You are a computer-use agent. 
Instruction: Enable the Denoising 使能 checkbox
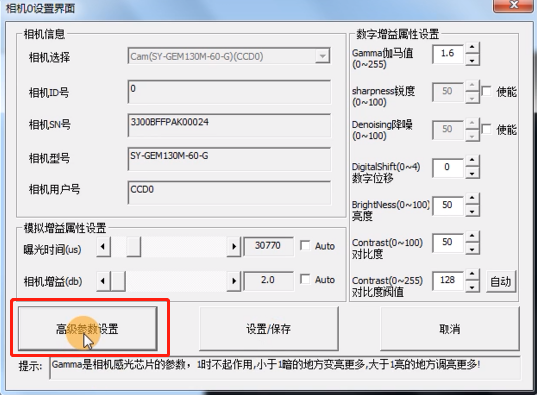tap(487, 129)
